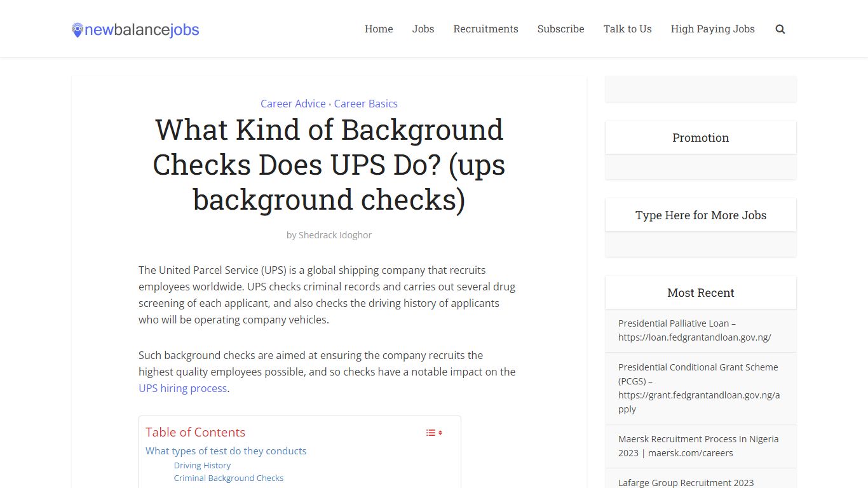Open the Career Basics category link

point(366,104)
